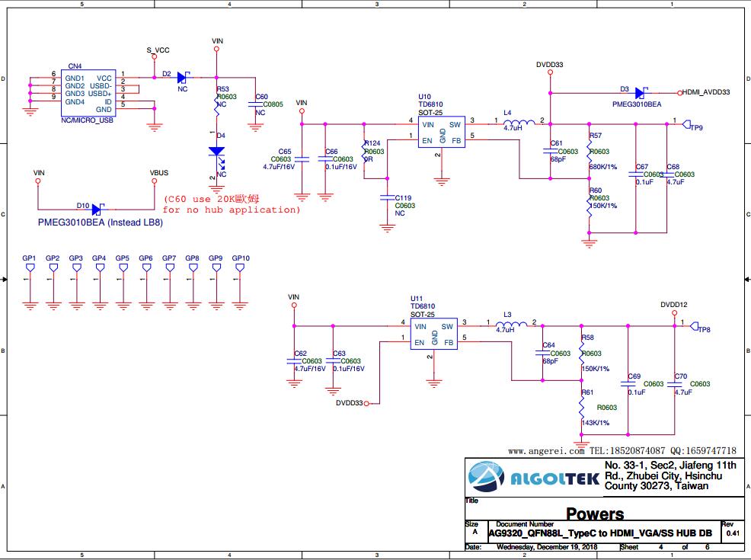Click the document number AG9320_QFN88L text
The image size is (751, 560).
[600, 533]
